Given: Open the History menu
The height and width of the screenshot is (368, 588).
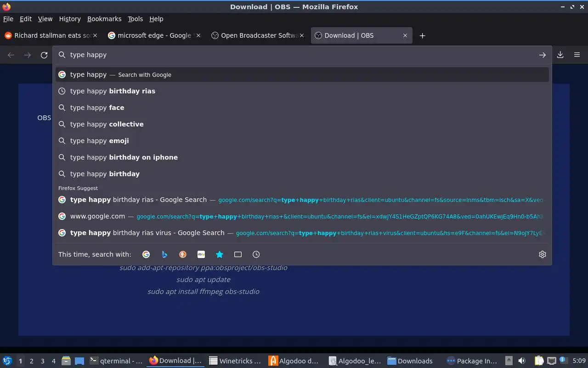Looking at the screenshot, I should [70, 19].
